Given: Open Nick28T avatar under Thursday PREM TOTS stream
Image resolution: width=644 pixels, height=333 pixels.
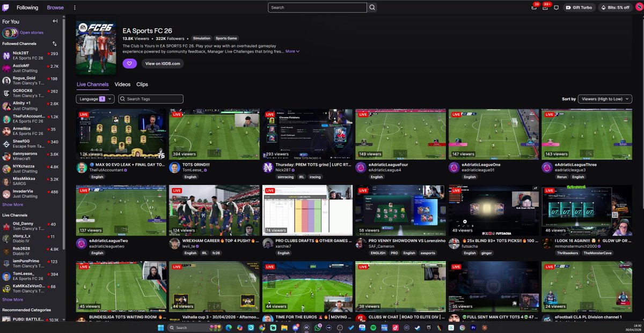Looking at the screenshot, I should point(268,168).
